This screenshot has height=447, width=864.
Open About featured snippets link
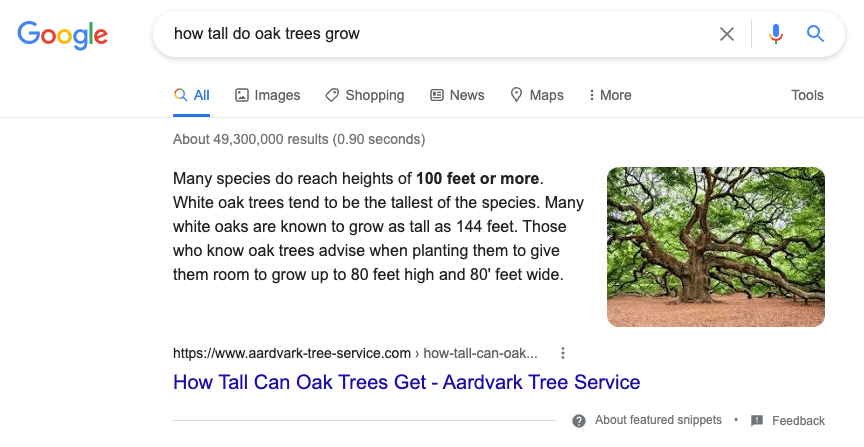click(x=658, y=420)
